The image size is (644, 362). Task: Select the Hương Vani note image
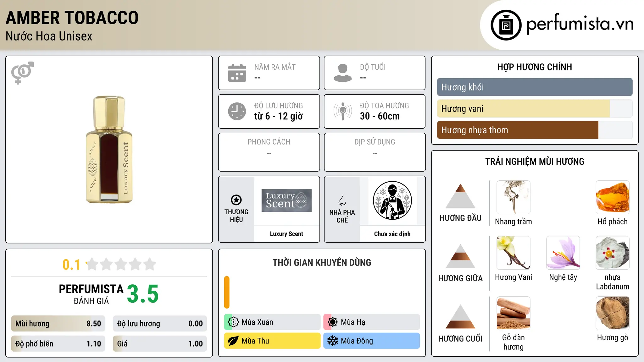514,253
